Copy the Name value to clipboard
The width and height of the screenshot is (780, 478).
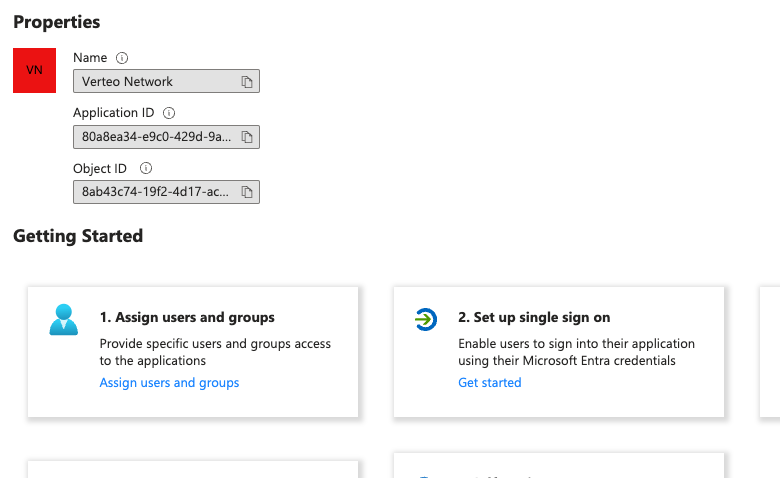(247, 82)
